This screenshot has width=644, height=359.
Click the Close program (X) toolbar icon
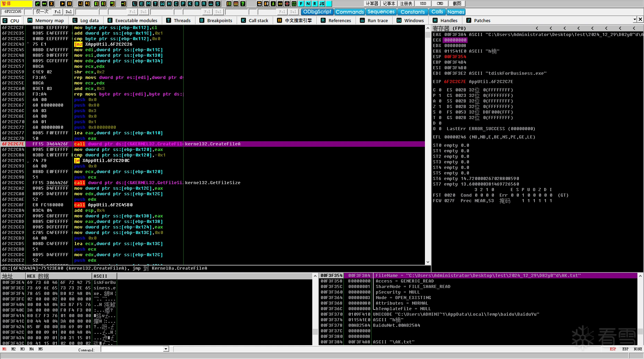point(52,3)
